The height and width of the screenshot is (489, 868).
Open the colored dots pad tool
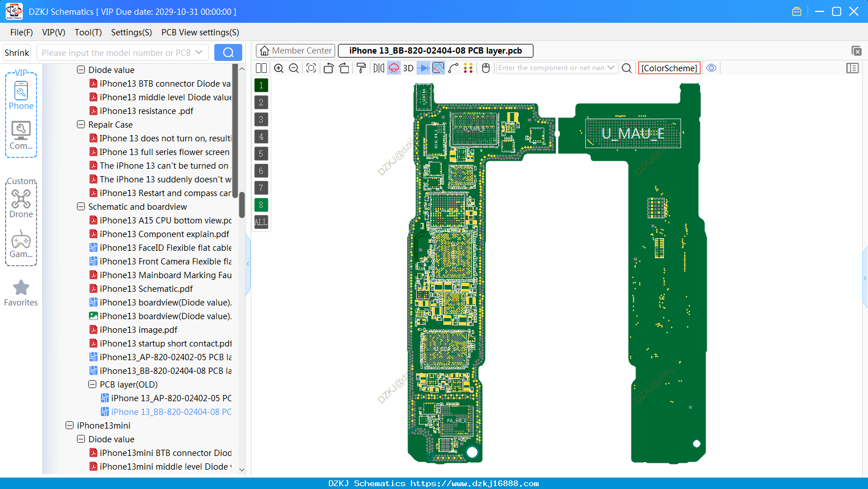pyautogui.click(x=468, y=68)
